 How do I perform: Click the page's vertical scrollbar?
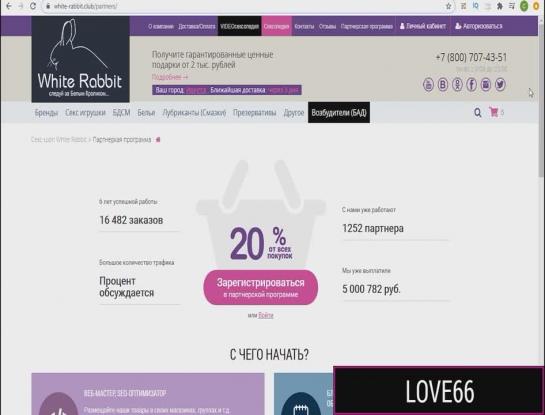point(541,104)
